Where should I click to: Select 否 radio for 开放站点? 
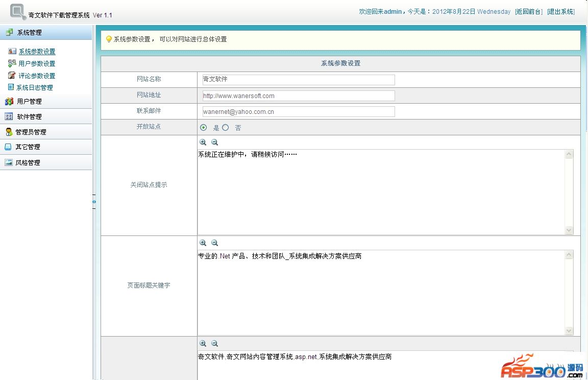(x=226, y=128)
